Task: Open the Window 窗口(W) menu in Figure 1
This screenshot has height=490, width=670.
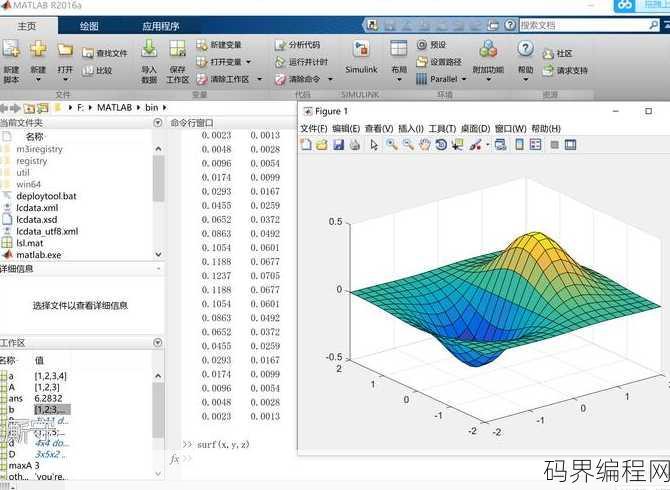Action: point(510,129)
